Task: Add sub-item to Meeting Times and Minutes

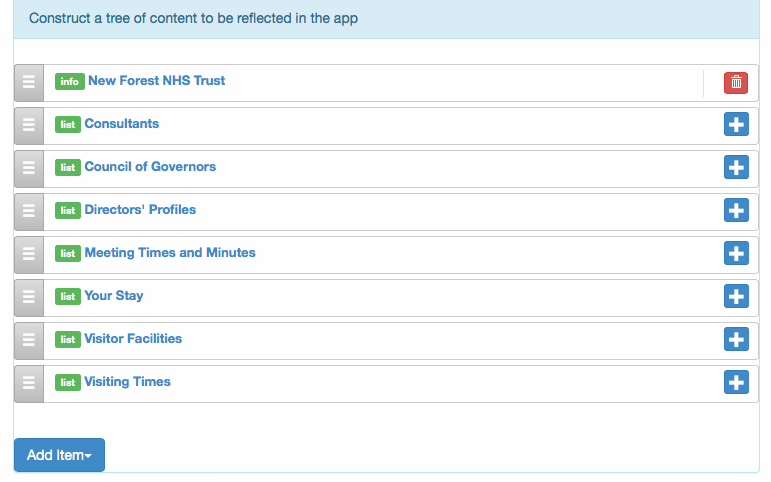Action: pyautogui.click(x=736, y=253)
